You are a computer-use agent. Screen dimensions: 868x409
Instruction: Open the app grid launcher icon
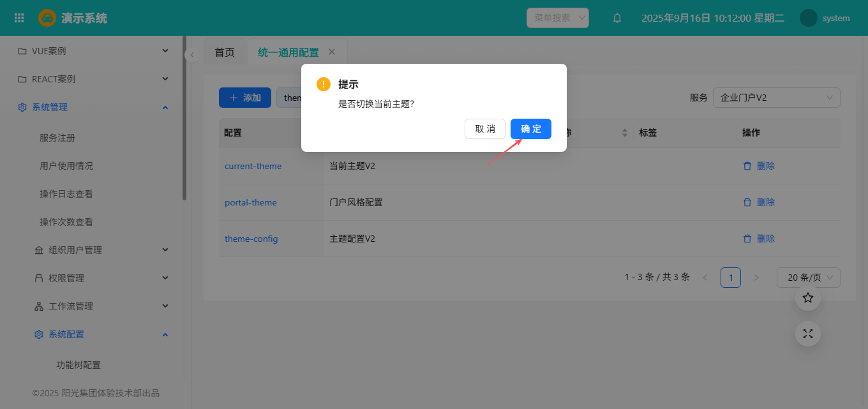[x=19, y=18]
